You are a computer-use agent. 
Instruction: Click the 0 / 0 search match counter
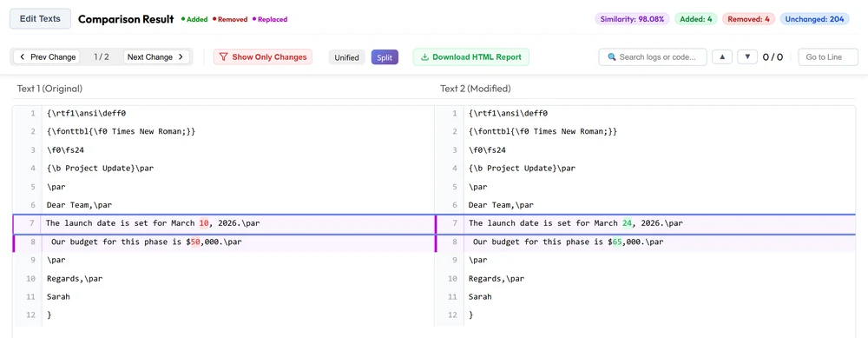[773, 57]
